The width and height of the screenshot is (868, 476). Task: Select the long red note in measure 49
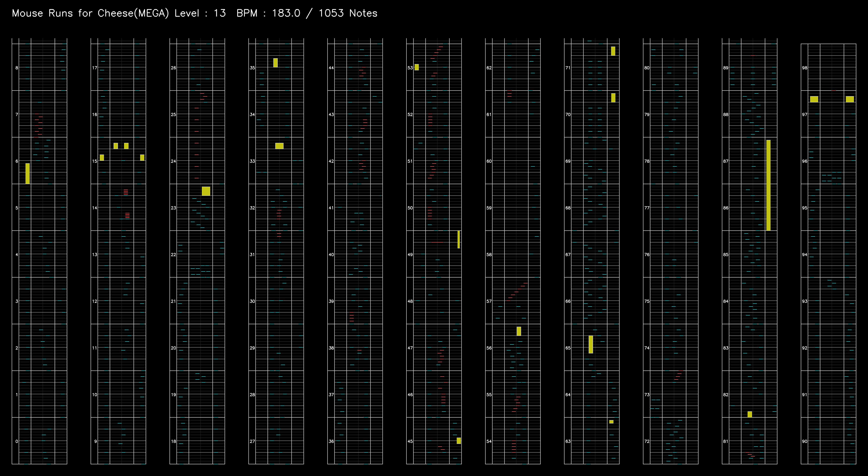coord(437,242)
